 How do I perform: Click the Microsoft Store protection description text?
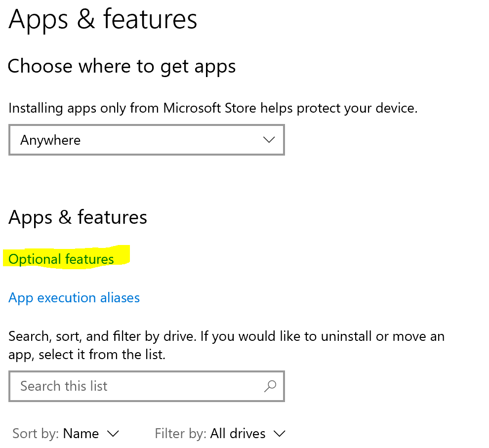click(213, 108)
